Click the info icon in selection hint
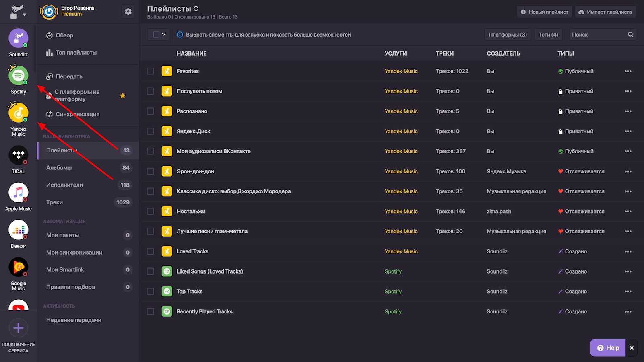 (180, 35)
